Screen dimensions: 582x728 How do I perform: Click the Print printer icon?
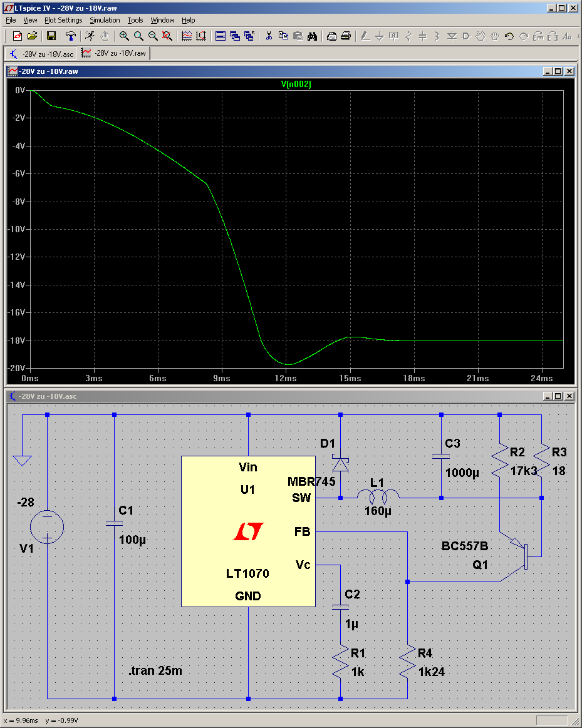[346, 36]
